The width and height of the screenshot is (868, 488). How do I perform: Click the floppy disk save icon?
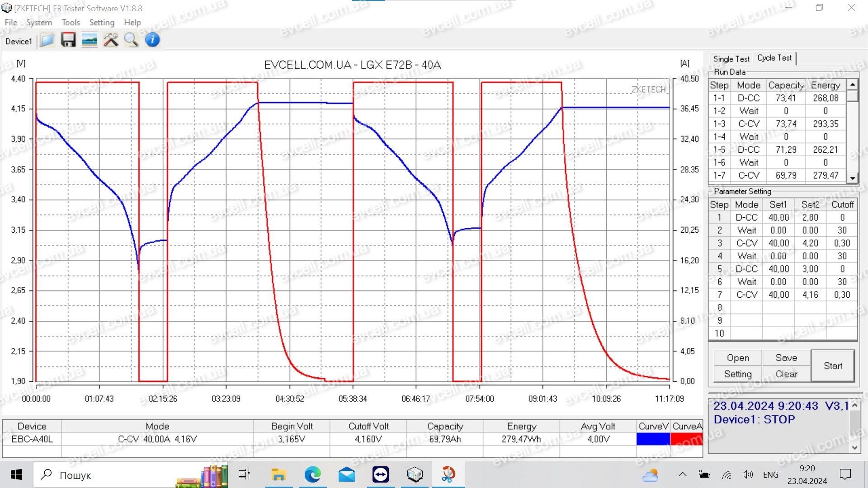click(x=68, y=40)
